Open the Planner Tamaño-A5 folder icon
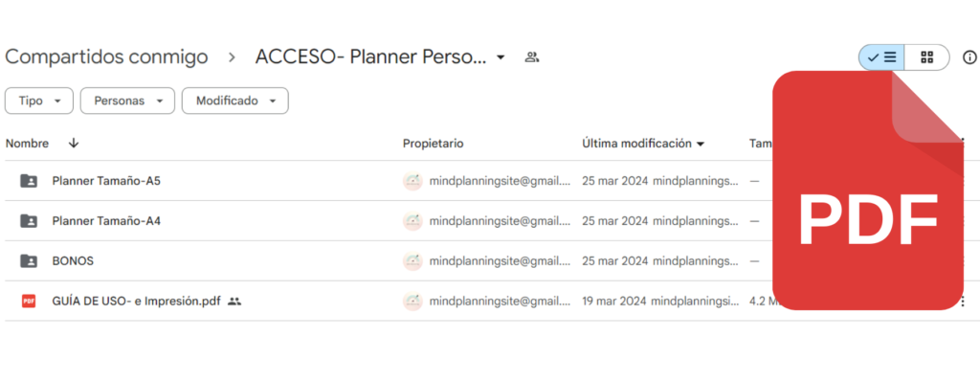Viewport: 980px width, 381px height. point(29,181)
